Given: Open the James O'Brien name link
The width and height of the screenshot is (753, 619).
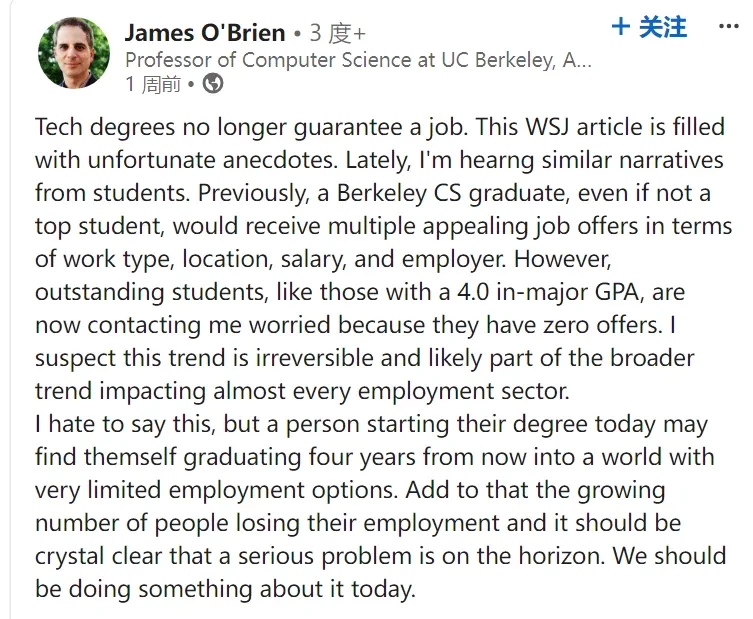Looking at the screenshot, I should point(205,33).
